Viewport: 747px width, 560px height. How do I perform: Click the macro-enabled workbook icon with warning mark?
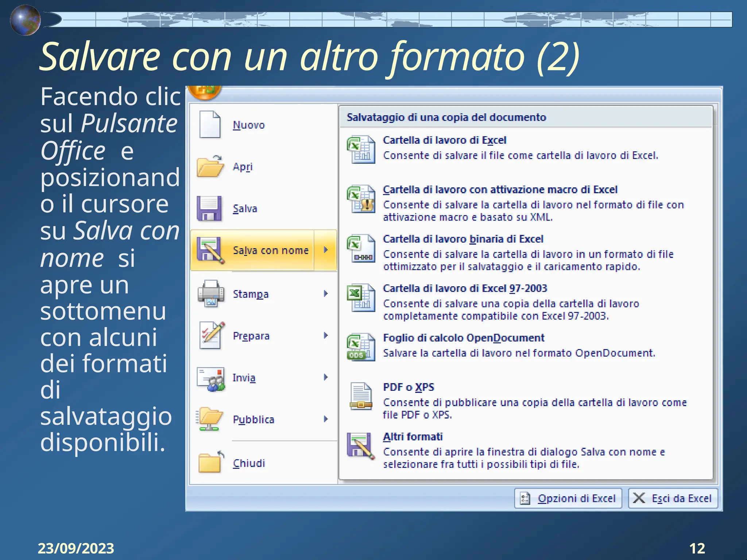coord(361,199)
